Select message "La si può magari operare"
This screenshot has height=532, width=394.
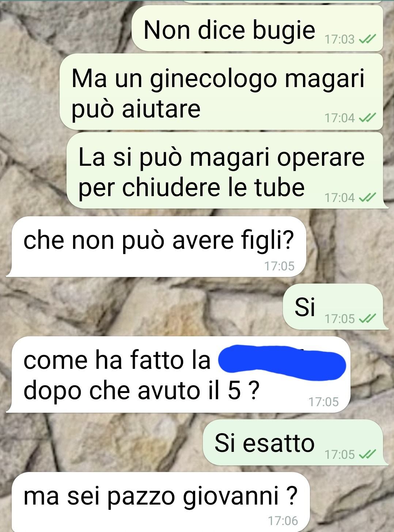point(227,171)
